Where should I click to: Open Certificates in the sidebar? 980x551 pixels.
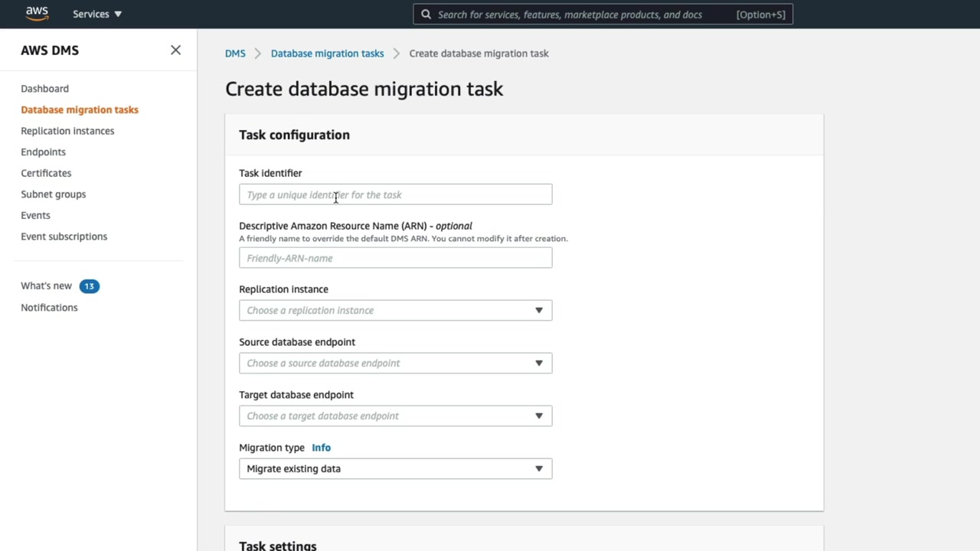pyautogui.click(x=46, y=173)
